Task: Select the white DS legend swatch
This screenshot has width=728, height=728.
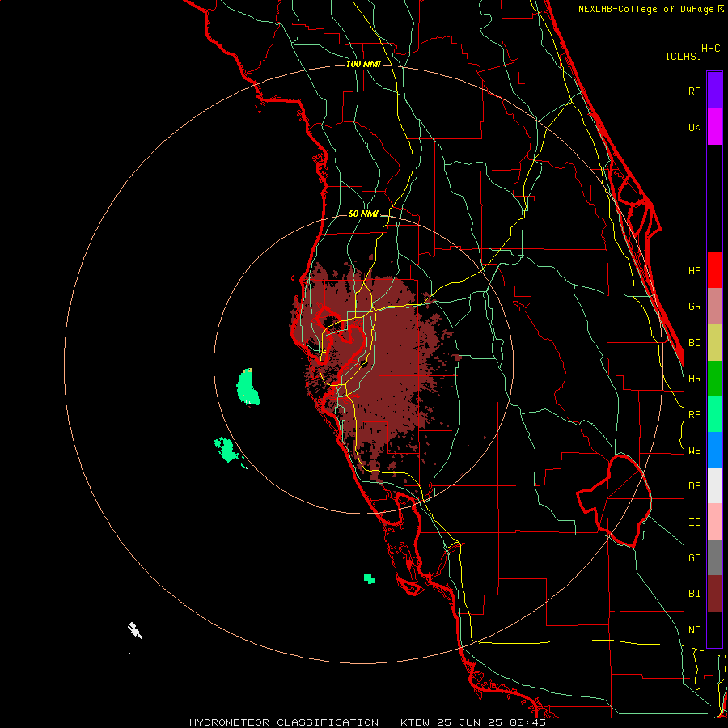Action: coord(714,485)
